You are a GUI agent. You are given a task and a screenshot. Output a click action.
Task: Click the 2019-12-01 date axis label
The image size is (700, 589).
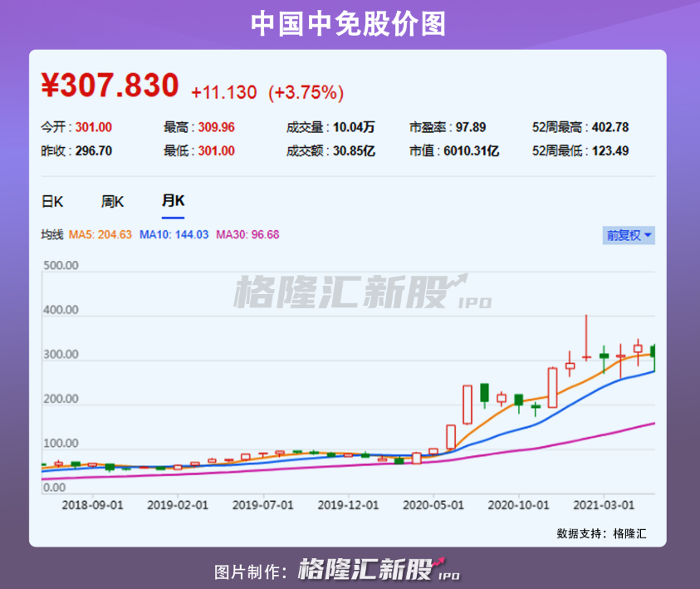pos(348,505)
